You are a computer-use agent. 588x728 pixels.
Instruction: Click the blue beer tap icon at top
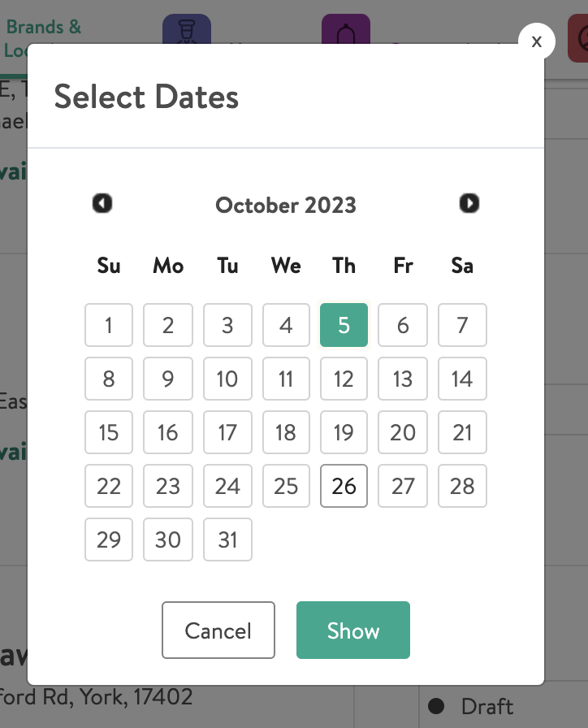point(188,32)
